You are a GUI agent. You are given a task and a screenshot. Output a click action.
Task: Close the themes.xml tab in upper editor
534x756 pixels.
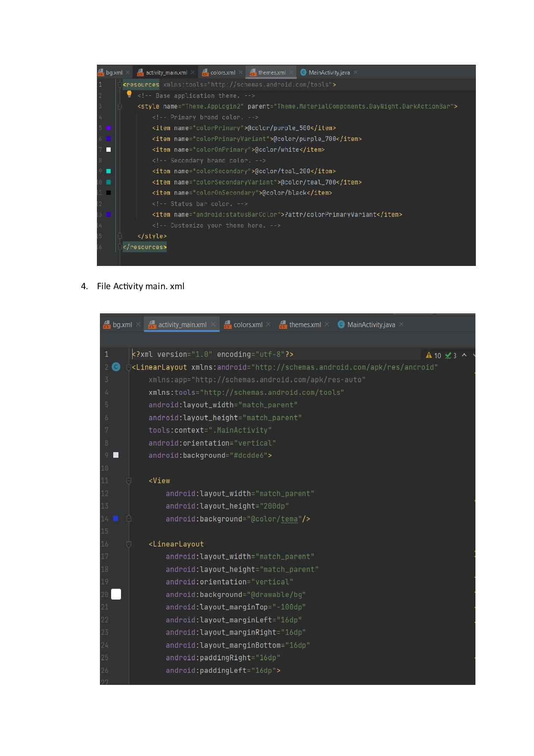[291, 72]
